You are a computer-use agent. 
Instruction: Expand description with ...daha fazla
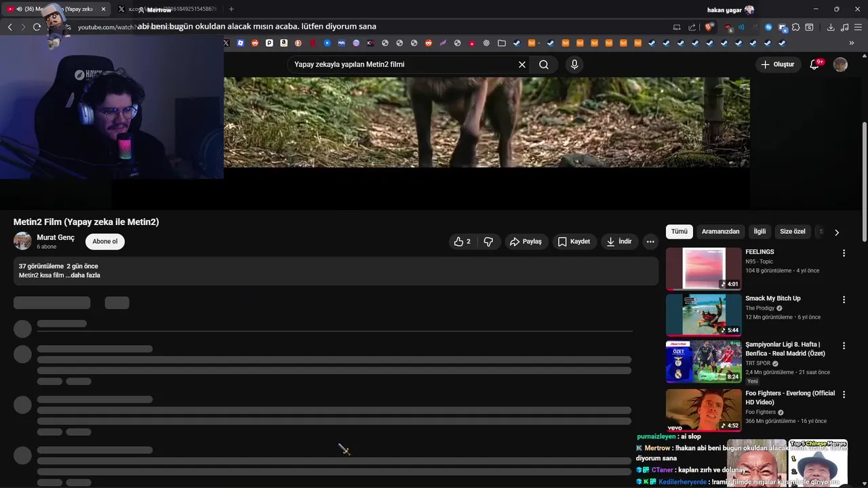coord(83,275)
